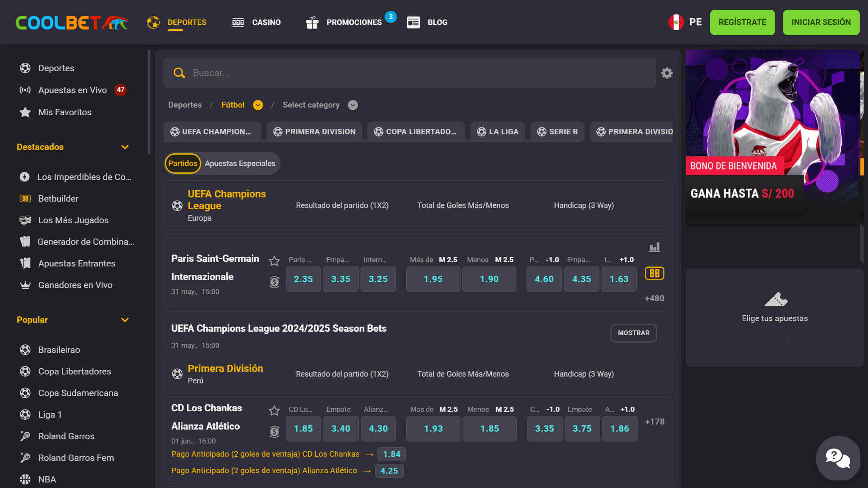Click the left sidebar scrollbar
The height and width of the screenshot is (488, 868).
click(x=149, y=102)
